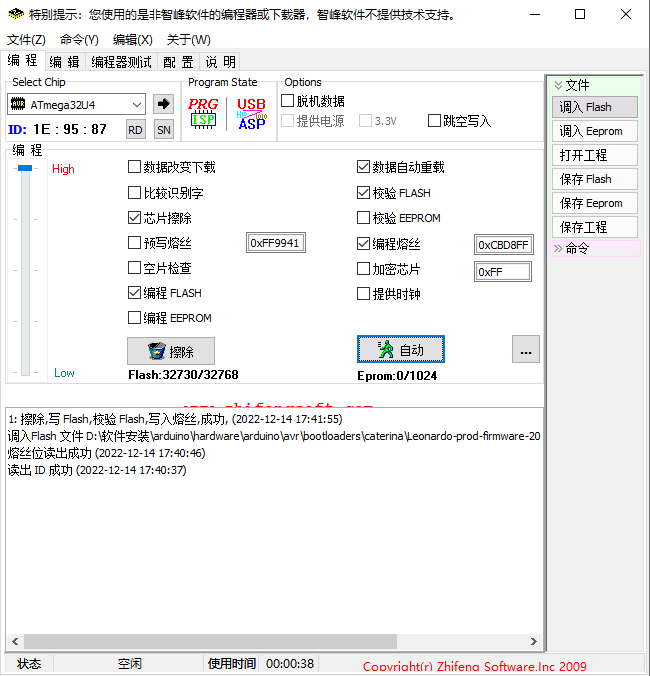Click 调入 Flash button
This screenshot has width=650, height=676.
click(595, 107)
